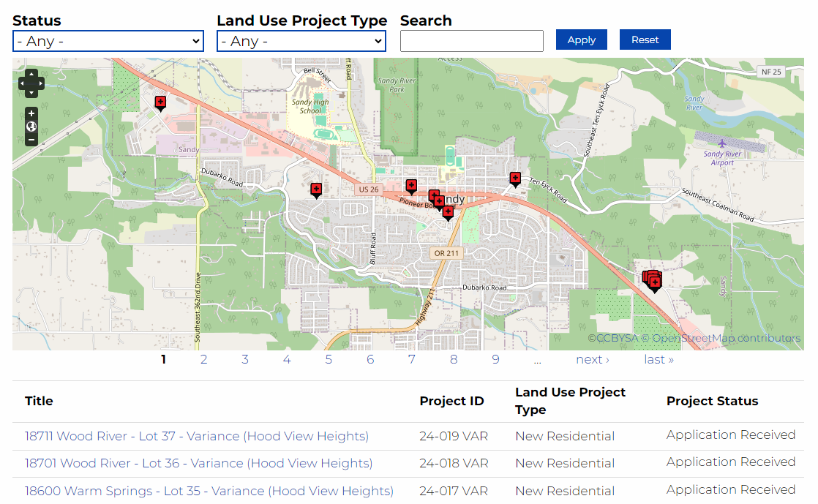Jump to the last results page

658,359
